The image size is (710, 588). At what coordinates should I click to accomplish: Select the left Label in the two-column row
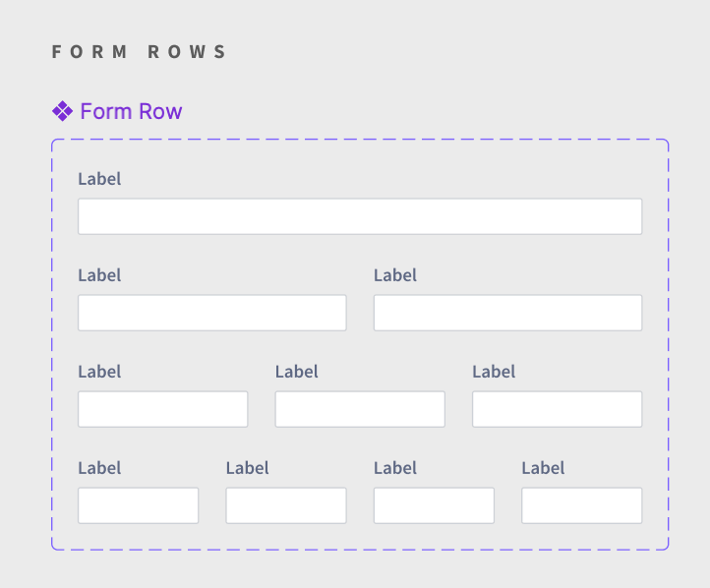point(99,275)
